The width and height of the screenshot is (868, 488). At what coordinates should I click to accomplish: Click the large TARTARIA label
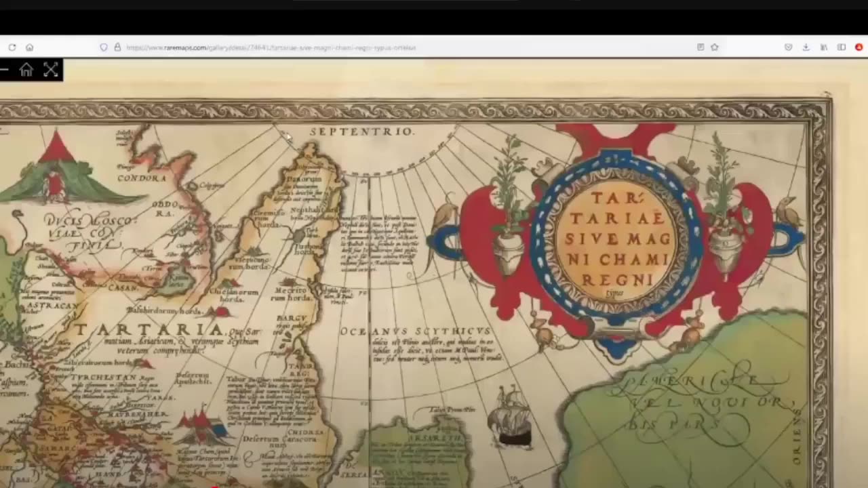tap(149, 330)
